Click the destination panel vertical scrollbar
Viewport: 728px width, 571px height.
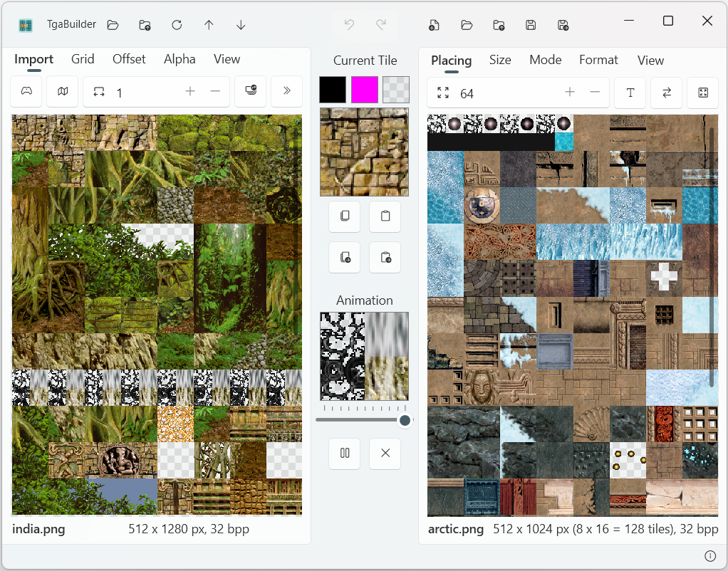click(x=712, y=258)
